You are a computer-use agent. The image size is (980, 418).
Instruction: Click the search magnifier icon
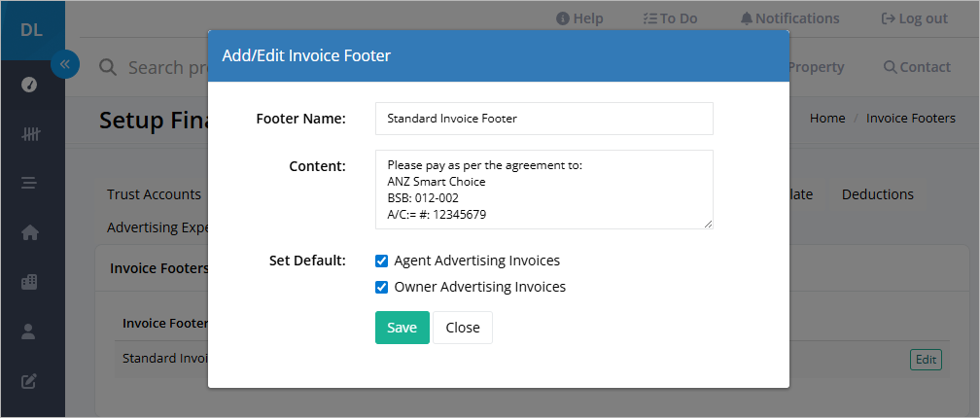click(x=108, y=67)
